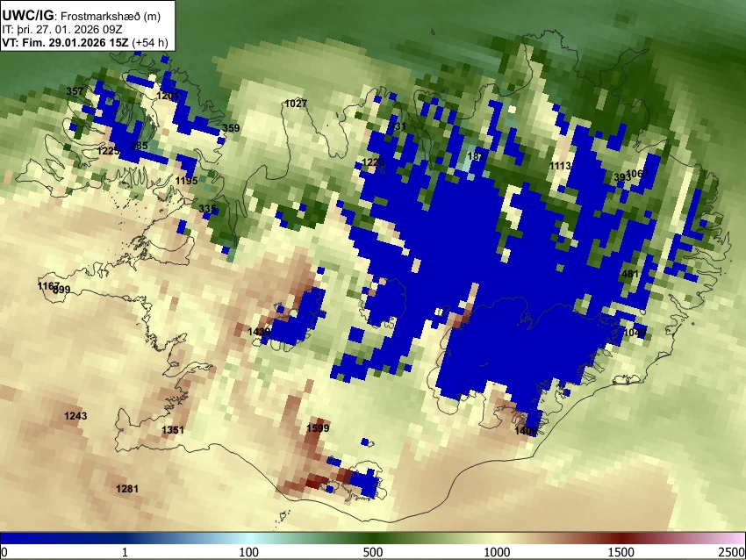
Task: Click the map value 359
Action: click(231, 128)
